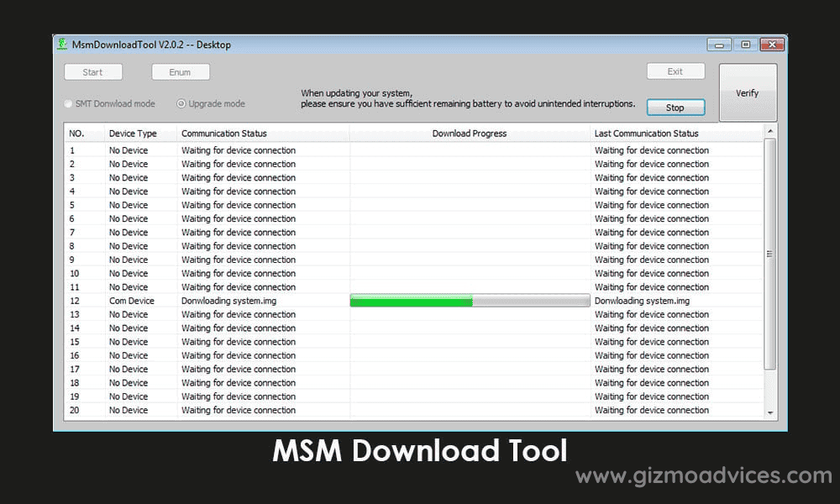This screenshot has height=504, width=840.
Task: Close the MsmDownloadTool window
Action: (772, 45)
